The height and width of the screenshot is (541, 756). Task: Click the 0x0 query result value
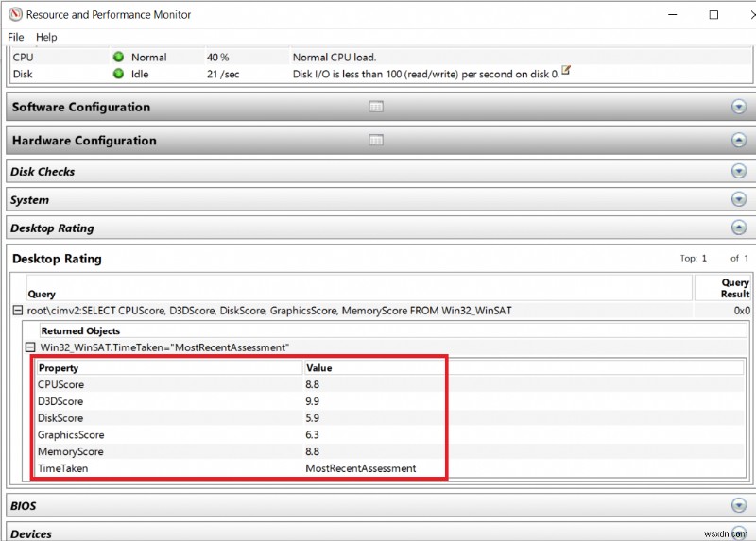click(742, 311)
